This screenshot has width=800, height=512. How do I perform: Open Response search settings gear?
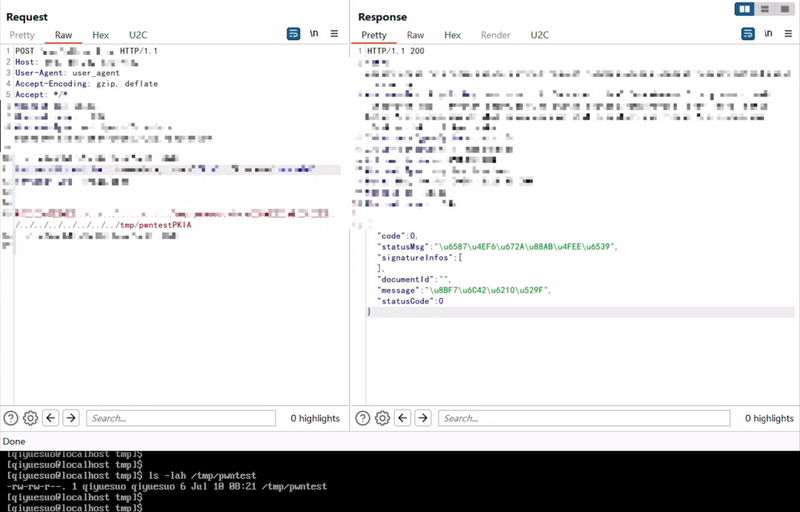pyautogui.click(x=383, y=418)
